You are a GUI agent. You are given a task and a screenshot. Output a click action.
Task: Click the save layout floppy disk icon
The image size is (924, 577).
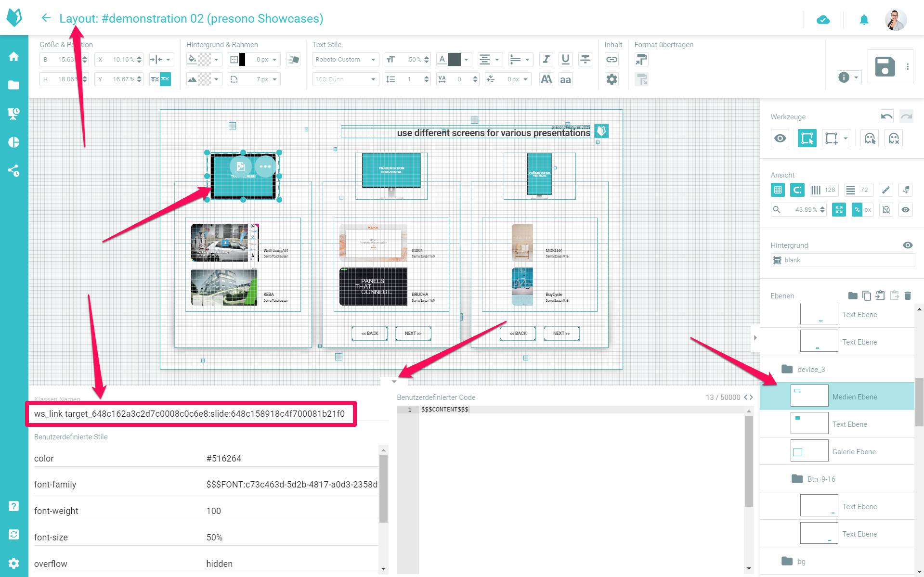click(x=885, y=66)
